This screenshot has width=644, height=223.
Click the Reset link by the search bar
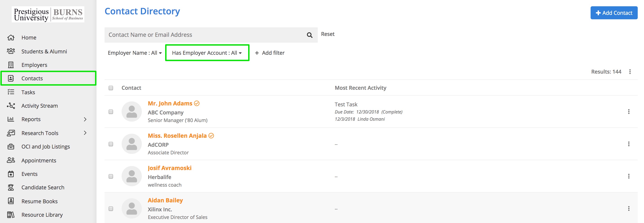(x=328, y=34)
